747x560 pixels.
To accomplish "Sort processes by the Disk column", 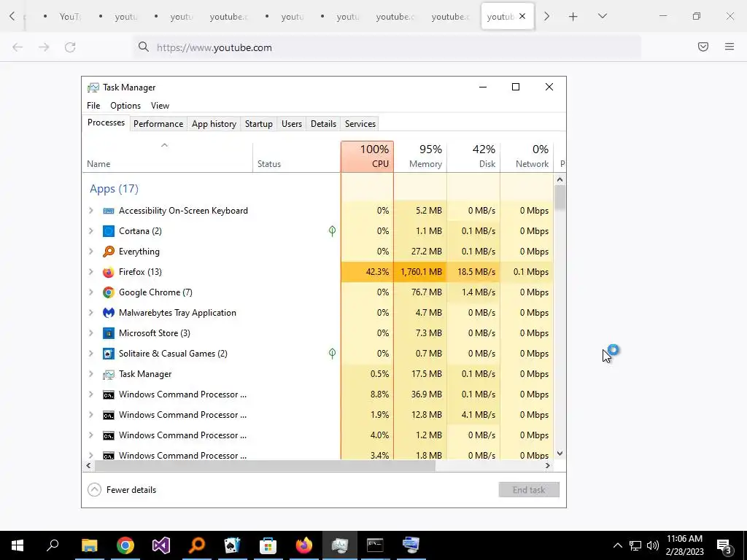I will coord(473,157).
